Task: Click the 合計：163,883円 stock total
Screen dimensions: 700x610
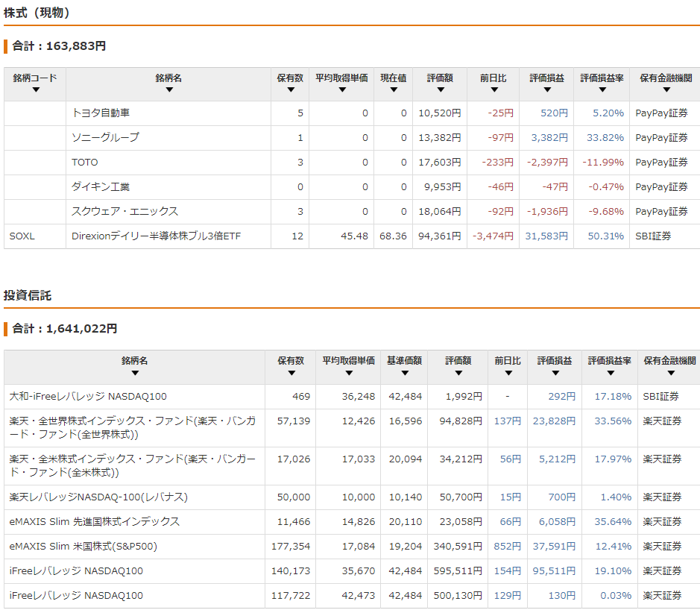Action: [59, 46]
